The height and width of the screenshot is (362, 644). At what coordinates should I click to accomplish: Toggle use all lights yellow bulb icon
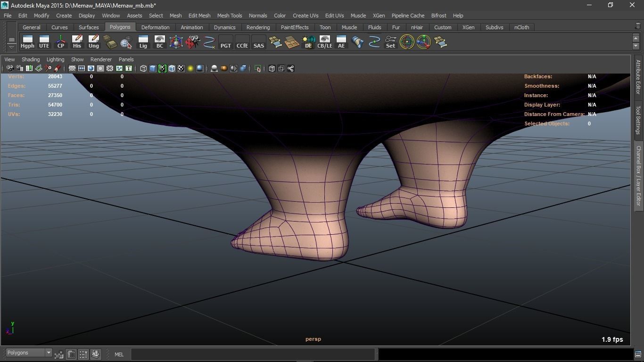190,69
